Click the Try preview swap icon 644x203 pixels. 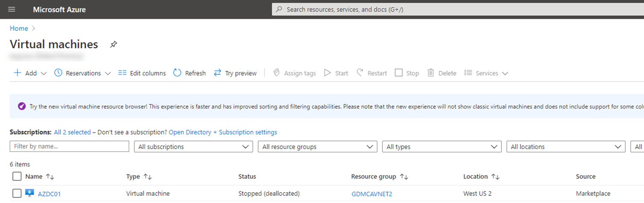click(218, 73)
